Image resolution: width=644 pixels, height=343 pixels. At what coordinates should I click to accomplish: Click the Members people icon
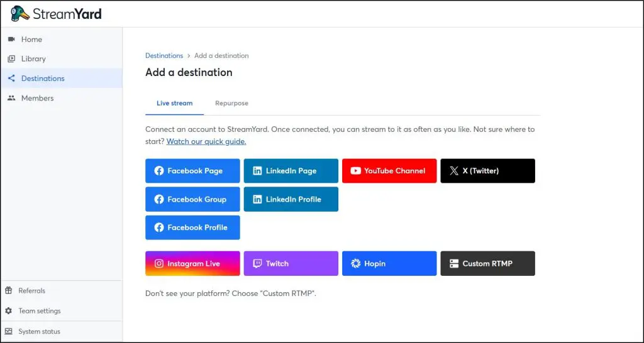pyautogui.click(x=11, y=98)
